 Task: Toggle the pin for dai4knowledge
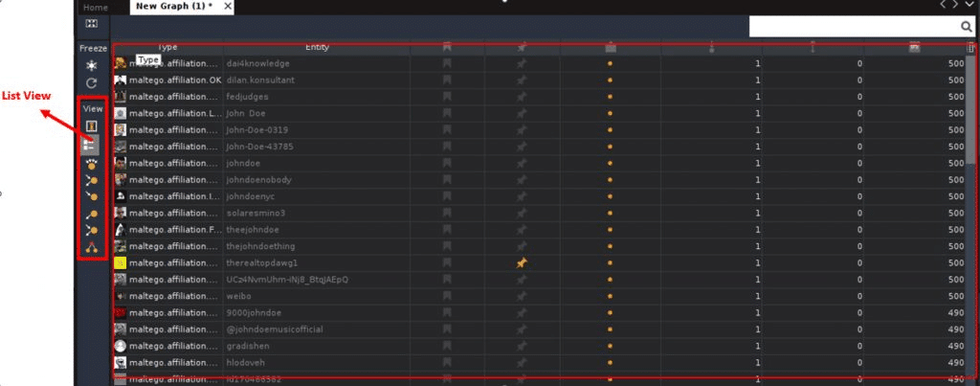click(522, 64)
